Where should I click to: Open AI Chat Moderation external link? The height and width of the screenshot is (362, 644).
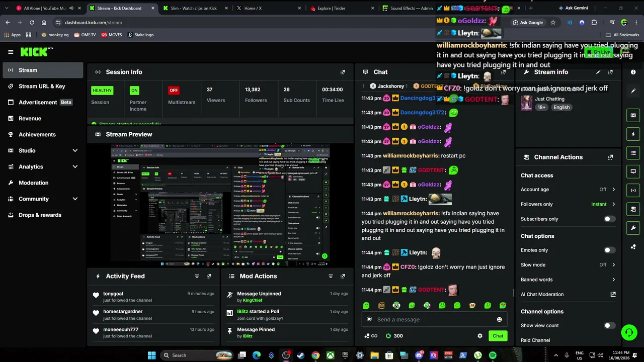pyautogui.click(x=613, y=294)
